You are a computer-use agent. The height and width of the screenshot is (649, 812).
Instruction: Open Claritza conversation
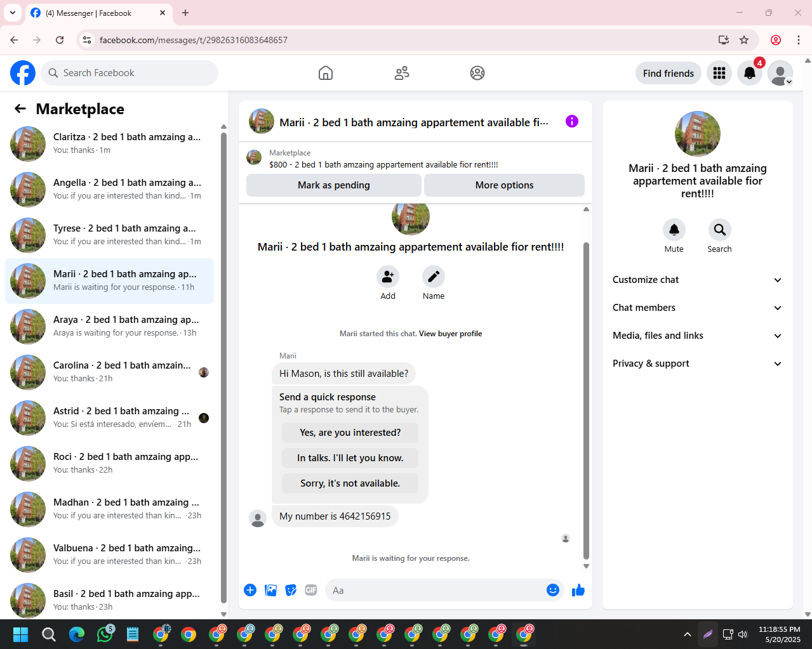tap(109, 144)
